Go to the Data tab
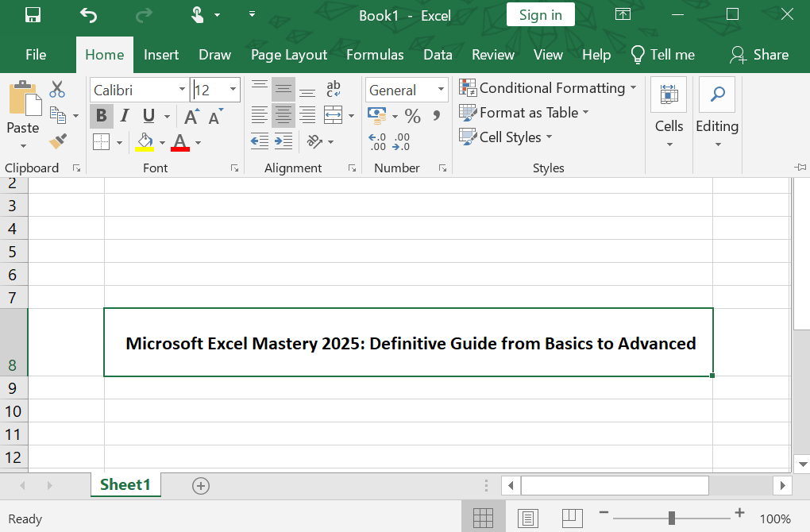This screenshot has width=810, height=532. click(x=438, y=55)
